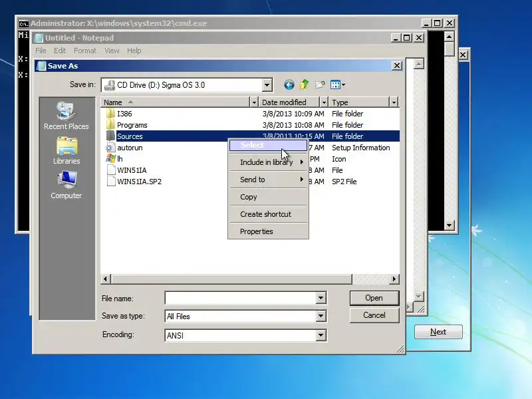Select the I386 folder icon
Viewport: 532px width, 399px height.
point(110,113)
